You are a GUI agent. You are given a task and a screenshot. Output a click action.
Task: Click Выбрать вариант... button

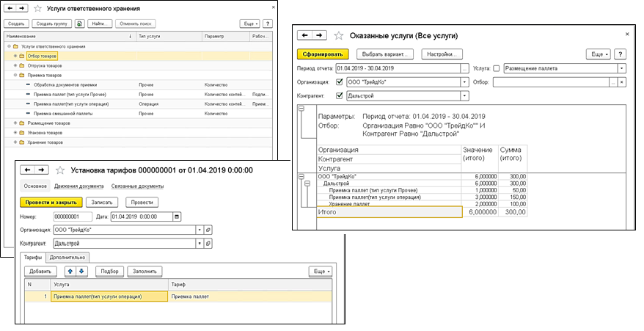tap(385, 54)
